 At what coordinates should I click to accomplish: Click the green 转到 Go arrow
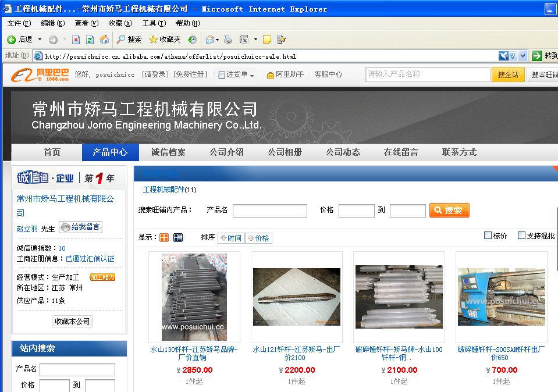tap(537, 56)
